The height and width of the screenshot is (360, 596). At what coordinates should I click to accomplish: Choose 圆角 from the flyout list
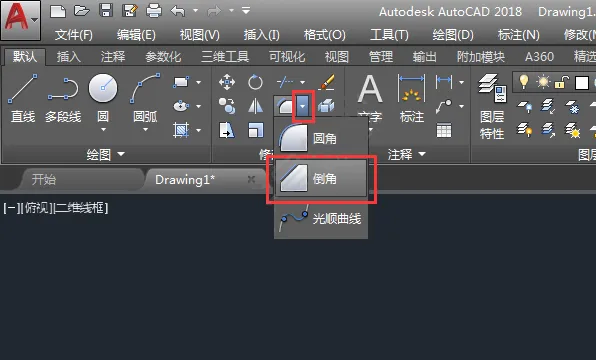320,138
